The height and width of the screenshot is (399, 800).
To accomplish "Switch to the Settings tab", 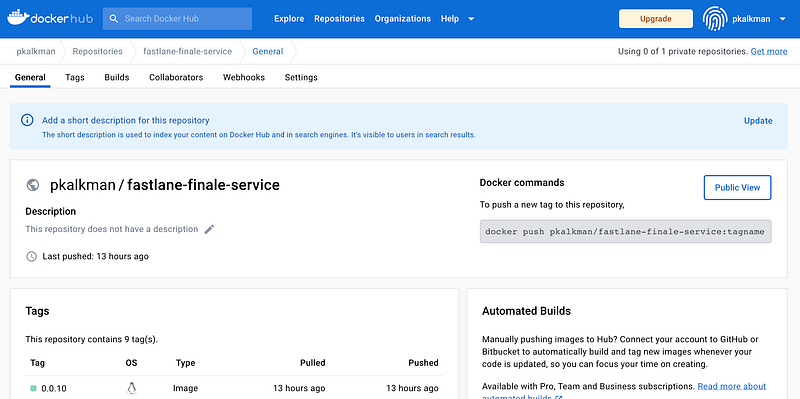I will 301,78.
